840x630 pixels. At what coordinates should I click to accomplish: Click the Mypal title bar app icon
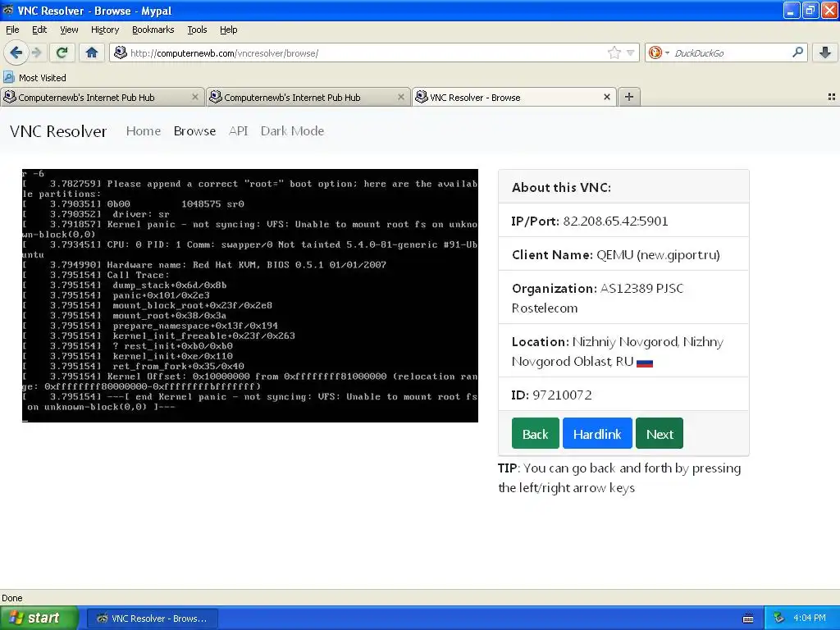[x=8, y=10]
